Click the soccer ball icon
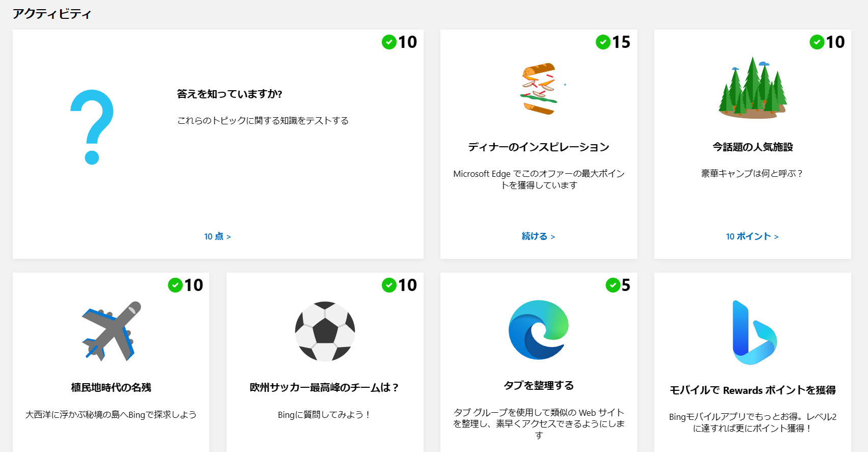This screenshot has height=452, width=868. 325,331
